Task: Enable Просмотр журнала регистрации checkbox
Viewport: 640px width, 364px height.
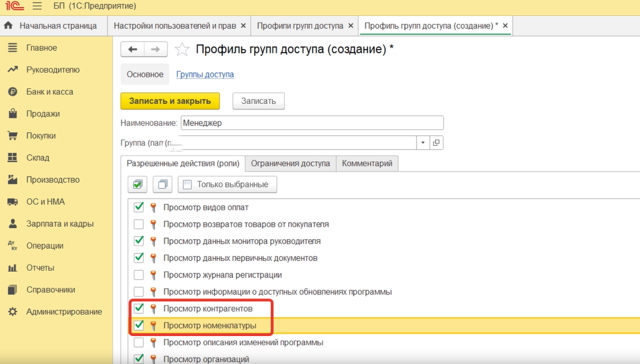Action: (x=138, y=275)
